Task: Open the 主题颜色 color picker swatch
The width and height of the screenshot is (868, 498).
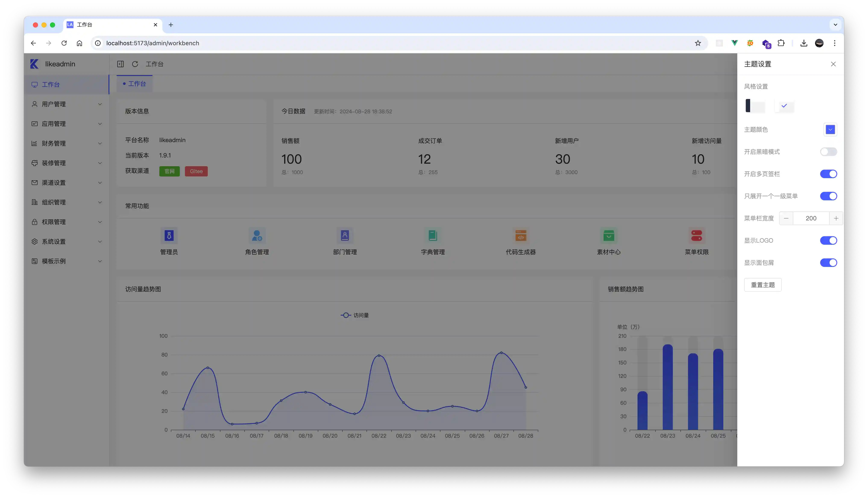Action: [830, 130]
